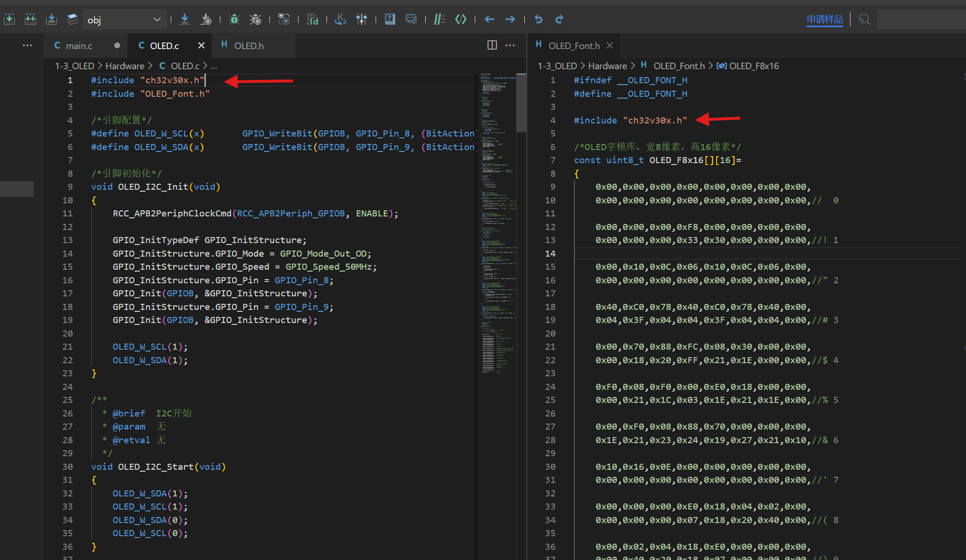Click the blue K tool icon
This screenshot has height=560, width=966.
tap(341, 19)
